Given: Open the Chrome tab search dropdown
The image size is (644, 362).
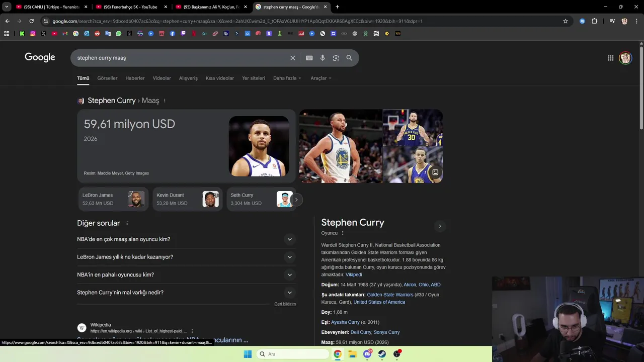Looking at the screenshot, I should (x=7, y=7).
